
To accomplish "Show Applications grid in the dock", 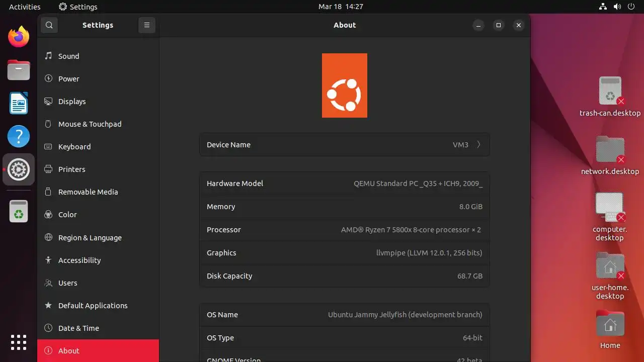I will click(19, 342).
